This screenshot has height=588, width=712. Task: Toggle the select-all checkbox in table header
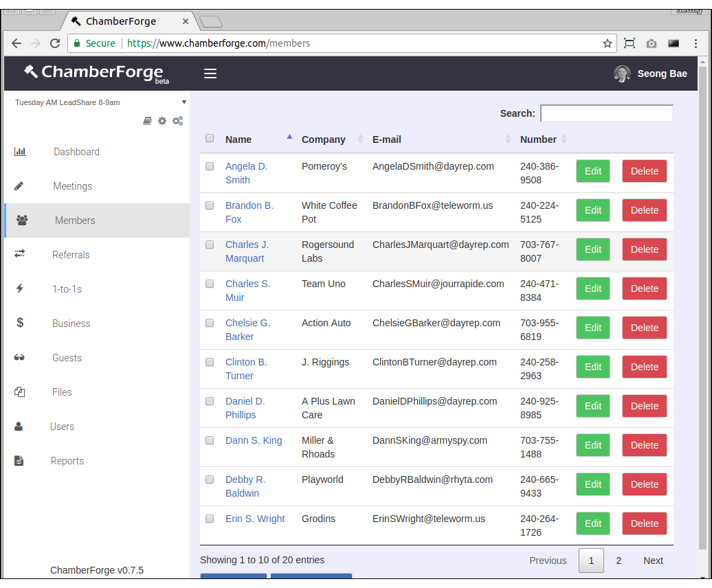pos(210,139)
